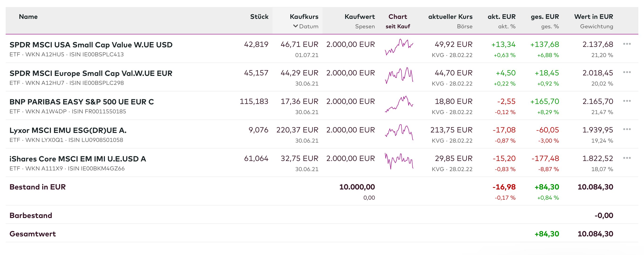This screenshot has width=644, height=255.
Task: Open three-dot menu for SPDR MSCI Europe row
Action: point(627,72)
